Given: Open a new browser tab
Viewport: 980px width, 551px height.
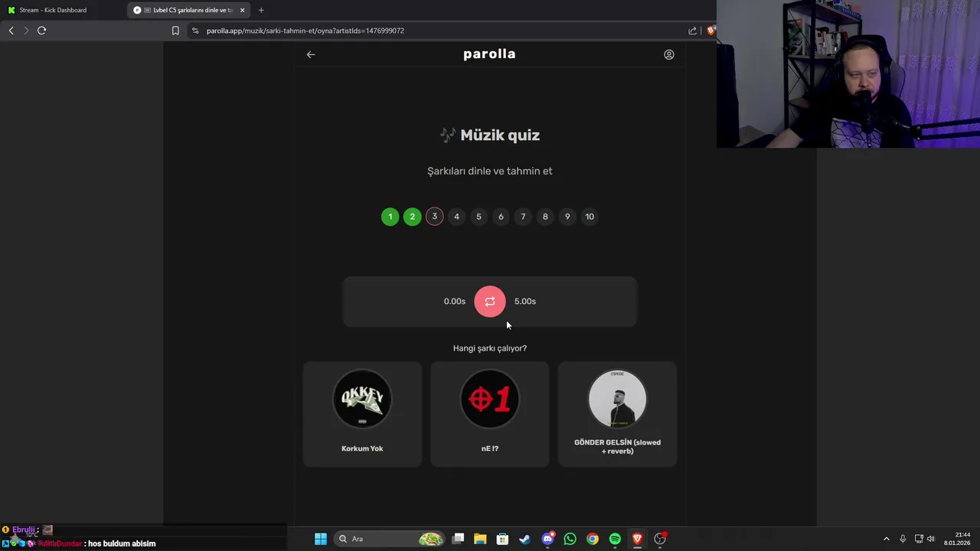Looking at the screenshot, I should (x=261, y=10).
